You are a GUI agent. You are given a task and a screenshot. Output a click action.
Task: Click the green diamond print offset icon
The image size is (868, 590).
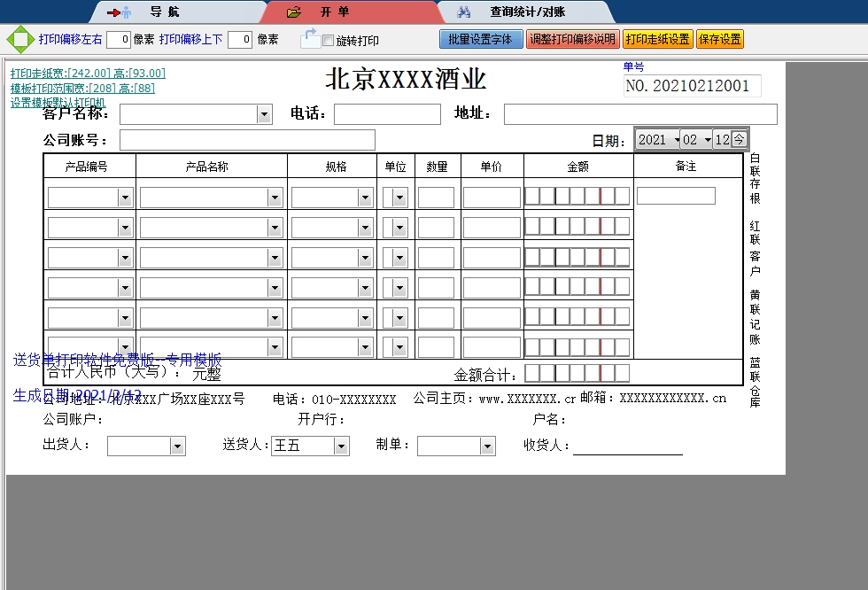(19, 40)
